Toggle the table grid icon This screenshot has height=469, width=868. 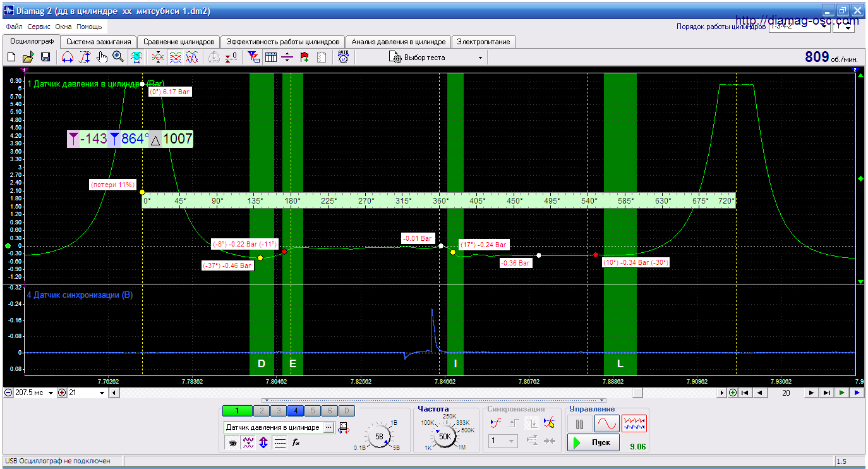(x=271, y=58)
